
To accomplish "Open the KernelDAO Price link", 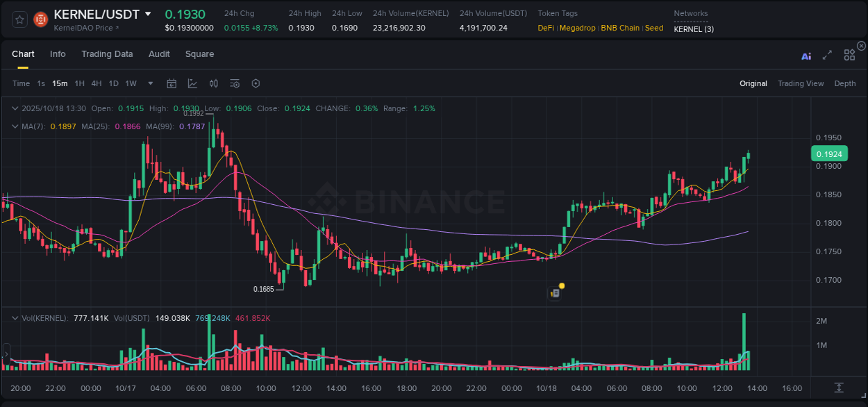I will pyautogui.click(x=83, y=29).
